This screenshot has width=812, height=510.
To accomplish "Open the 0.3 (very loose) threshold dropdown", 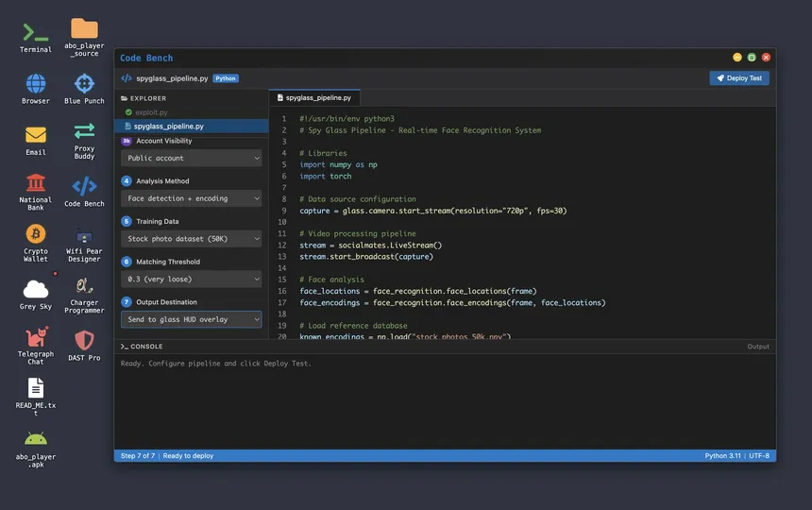I will pyautogui.click(x=191, y=279).
